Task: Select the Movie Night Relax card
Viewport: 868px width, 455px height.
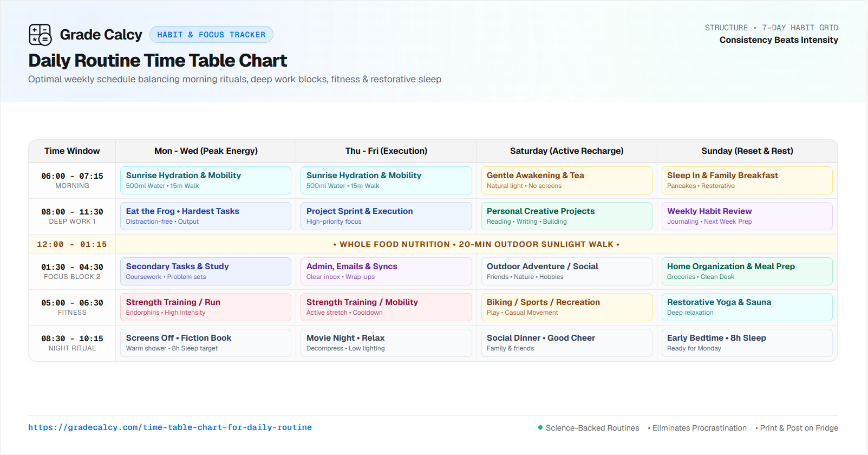Action: click(x=386, y=343)
